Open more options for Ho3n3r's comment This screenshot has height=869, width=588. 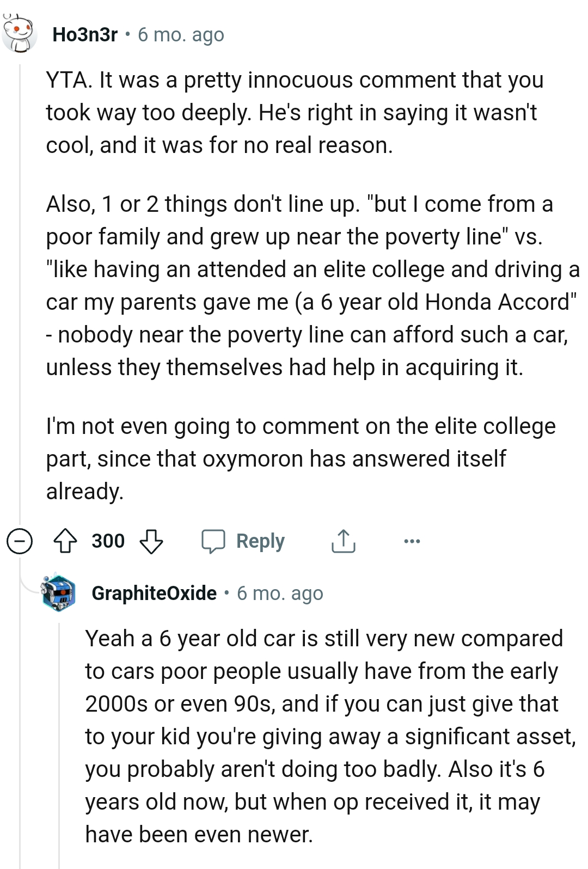pyautogui.click(x=412, y=541)
